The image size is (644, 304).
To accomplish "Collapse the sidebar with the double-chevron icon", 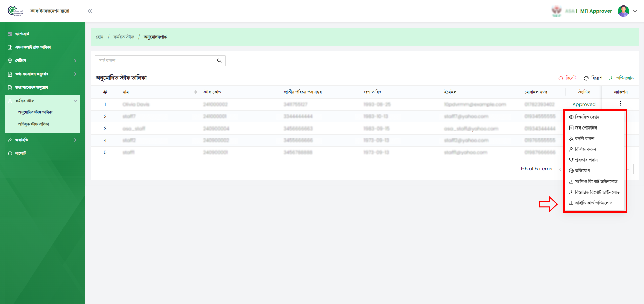I will click(x=90, y=11).
